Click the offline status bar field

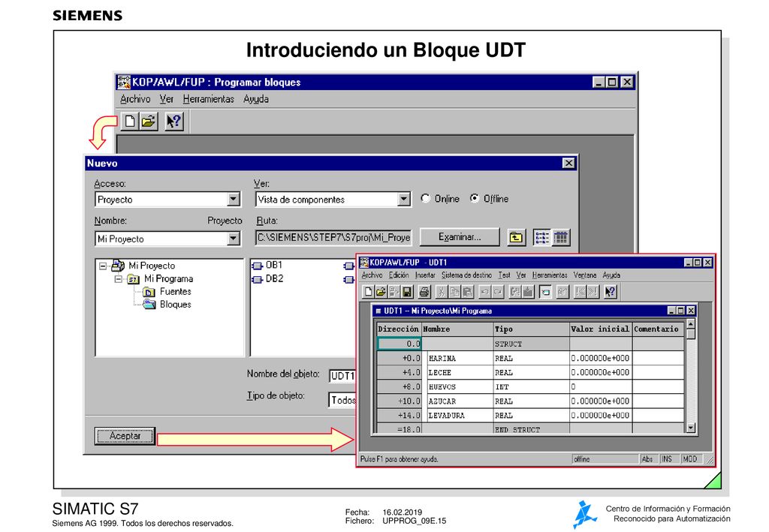[605, 459]
